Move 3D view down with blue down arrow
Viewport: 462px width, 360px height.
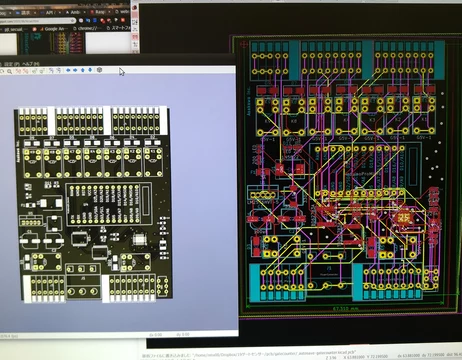pyautogui.click(x=90, y=70)
